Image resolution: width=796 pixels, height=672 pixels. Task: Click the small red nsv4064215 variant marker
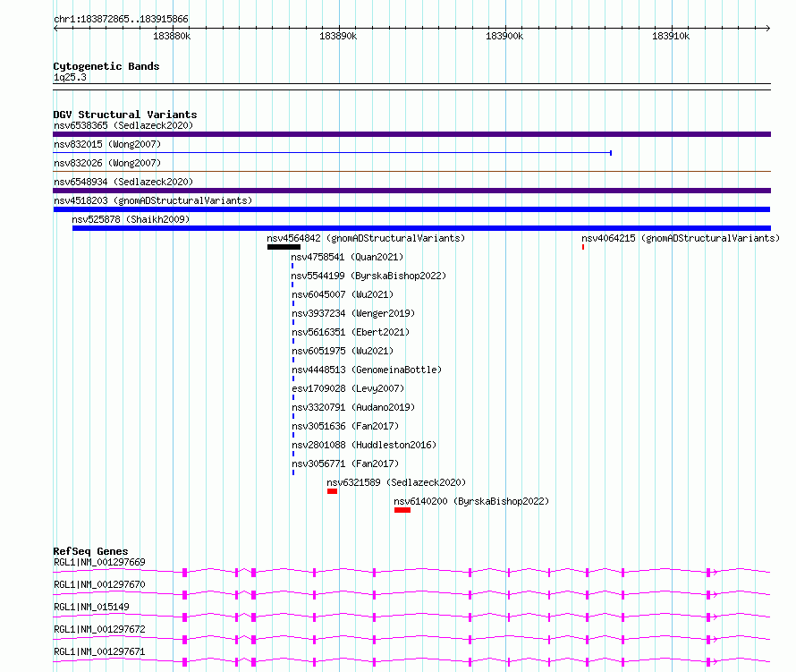point(583,247)
